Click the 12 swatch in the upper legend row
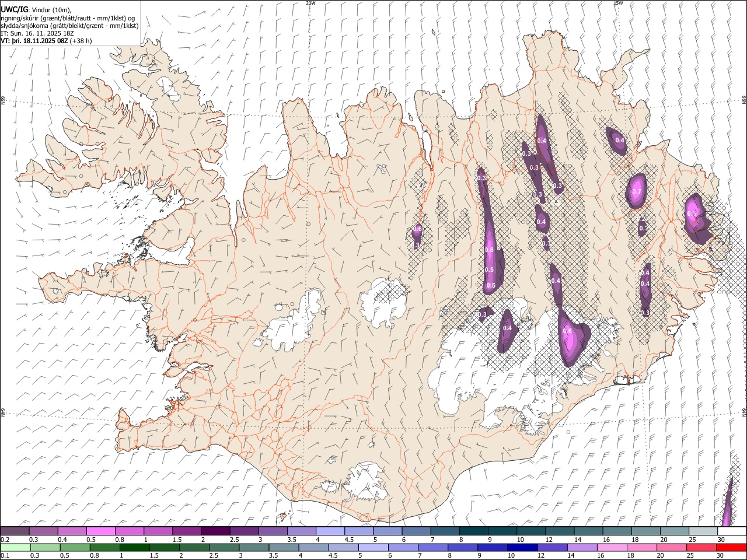This screenshot has height=560, width=747. tap(559, 531)
